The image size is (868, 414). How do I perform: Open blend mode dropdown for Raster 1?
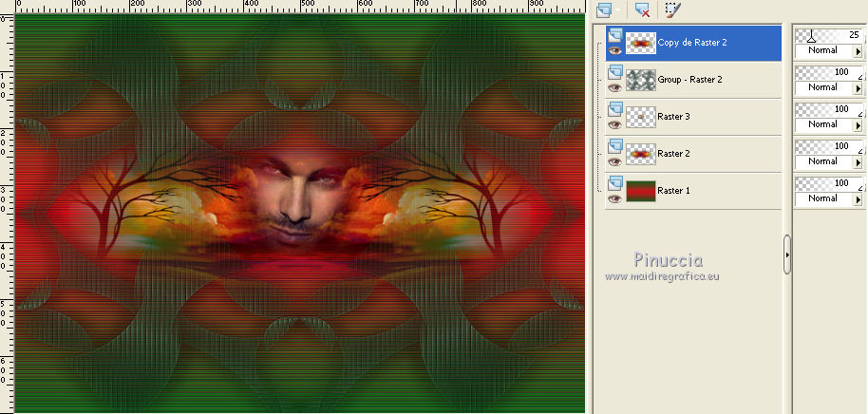[859, 199]
